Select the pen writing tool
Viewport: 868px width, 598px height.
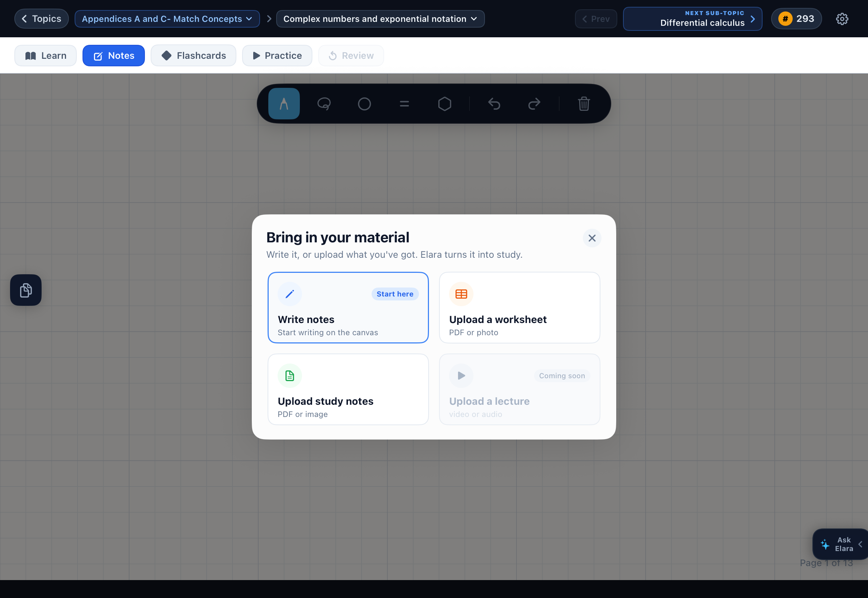tap(284, 103)
